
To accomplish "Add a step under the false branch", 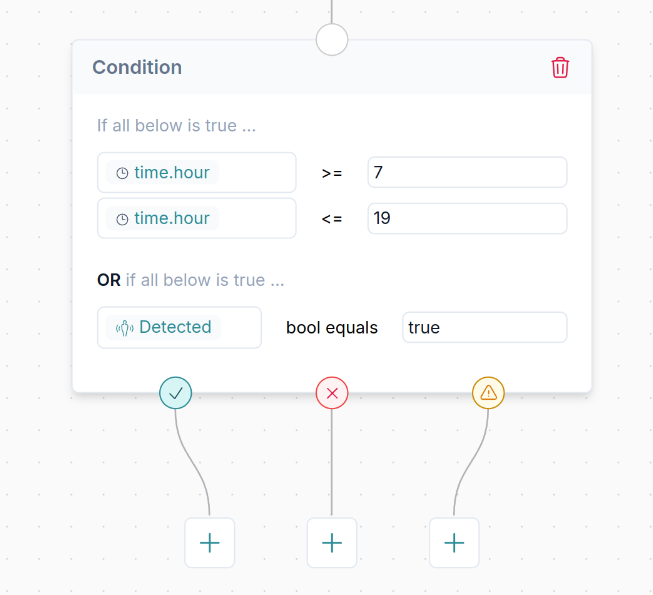I will (332, 543).
